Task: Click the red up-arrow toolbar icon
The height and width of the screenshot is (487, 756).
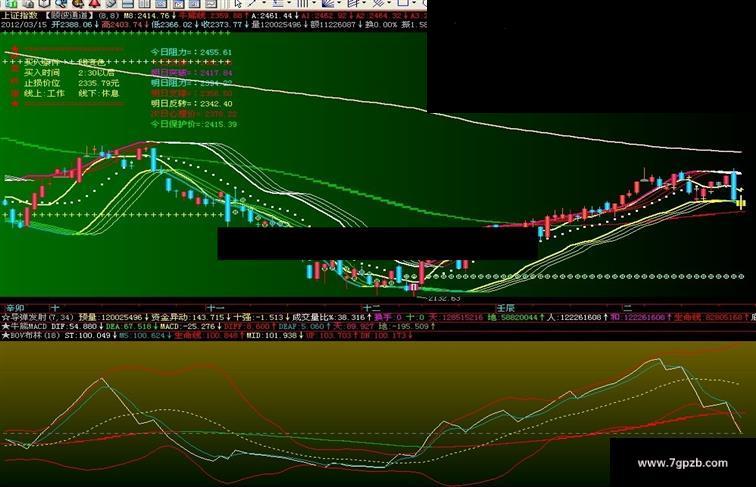Action: click(94, 3)
